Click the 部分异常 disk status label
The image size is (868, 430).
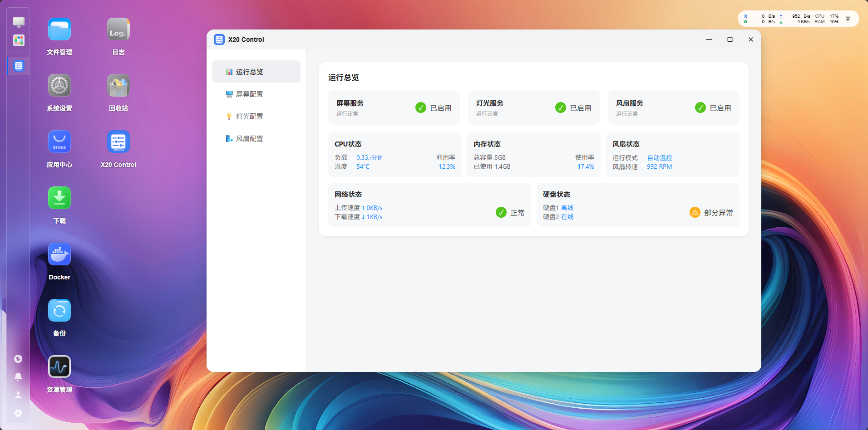click(719, 213)
